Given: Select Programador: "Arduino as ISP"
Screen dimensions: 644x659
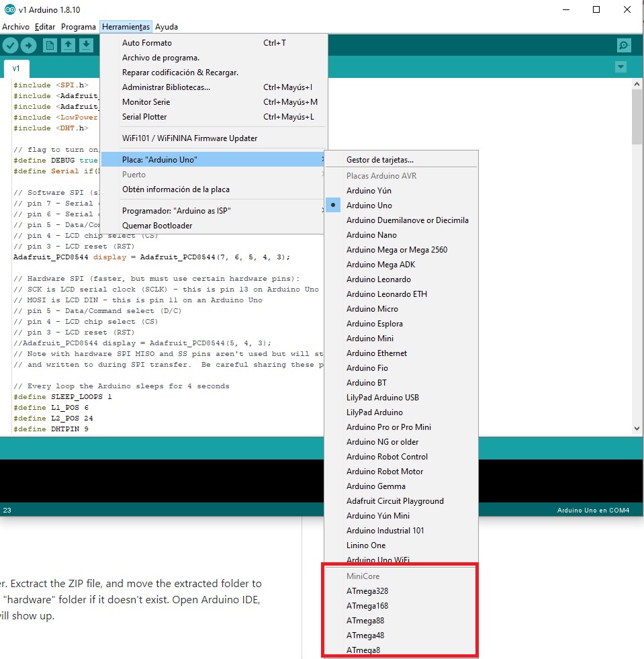Looking at the screenshot, I should pos(214,210).
